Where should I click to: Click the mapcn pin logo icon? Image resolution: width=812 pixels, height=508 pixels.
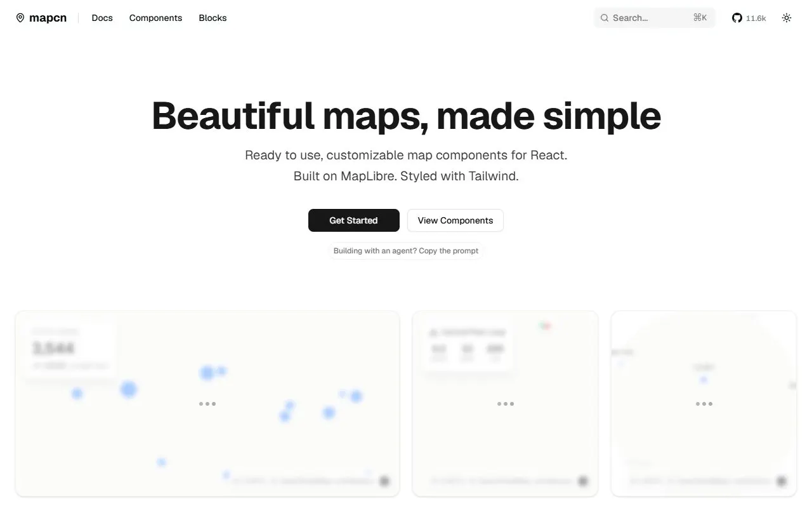pos(20,18)
